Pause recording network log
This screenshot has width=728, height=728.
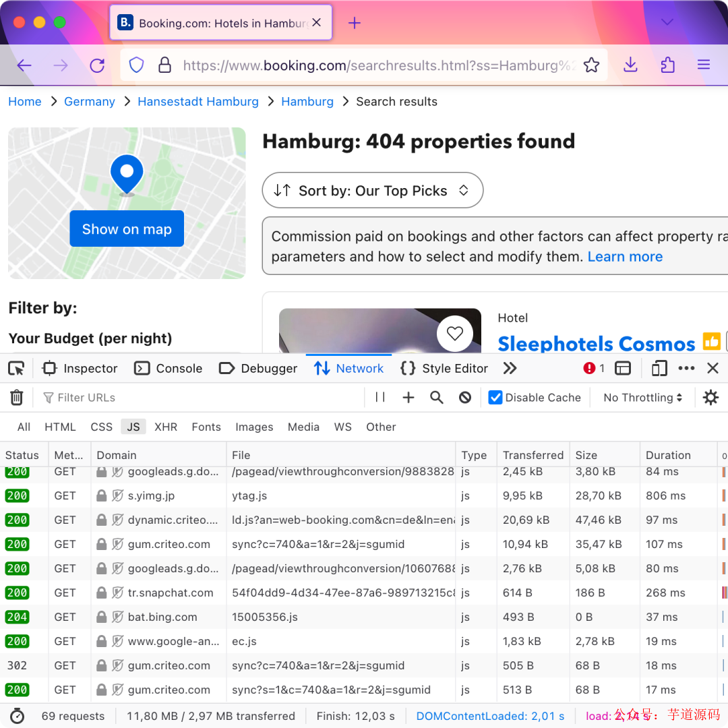tap(380, 398)
